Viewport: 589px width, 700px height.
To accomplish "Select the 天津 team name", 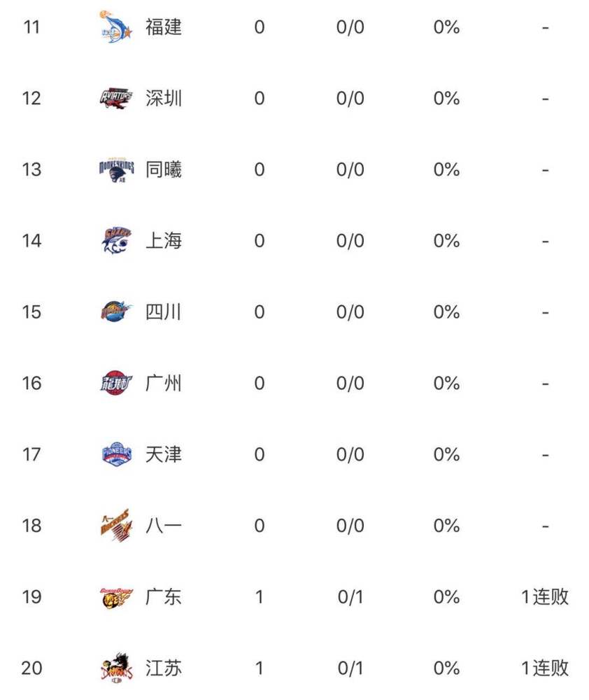I will pyautogui.click(x=164, y=454).
